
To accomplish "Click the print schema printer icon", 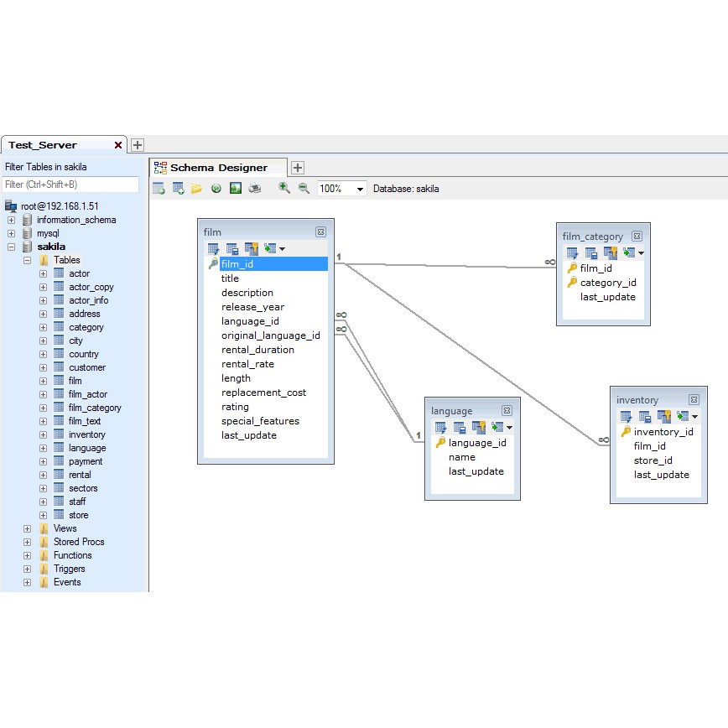I will point(255,189).
